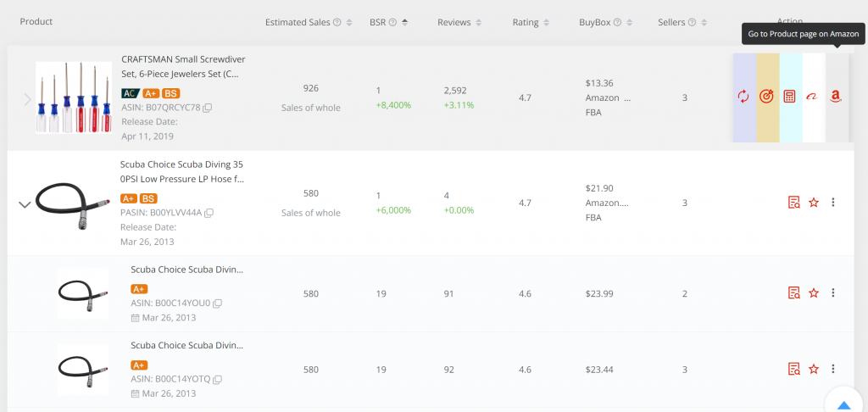The image size is (868, 412).
Task: Star the B00C14YOU0 variation row
Action: pos(813,293)
